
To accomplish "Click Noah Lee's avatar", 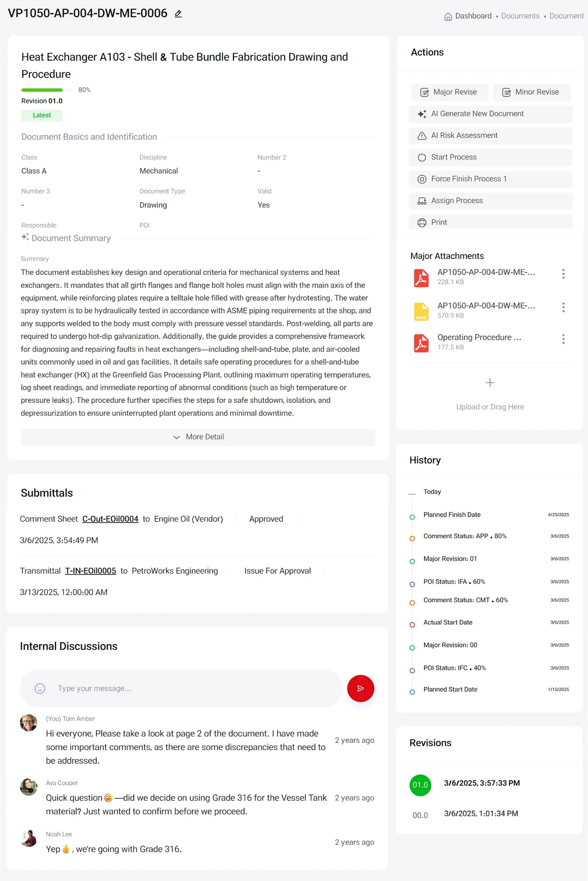I will (29, 838).
